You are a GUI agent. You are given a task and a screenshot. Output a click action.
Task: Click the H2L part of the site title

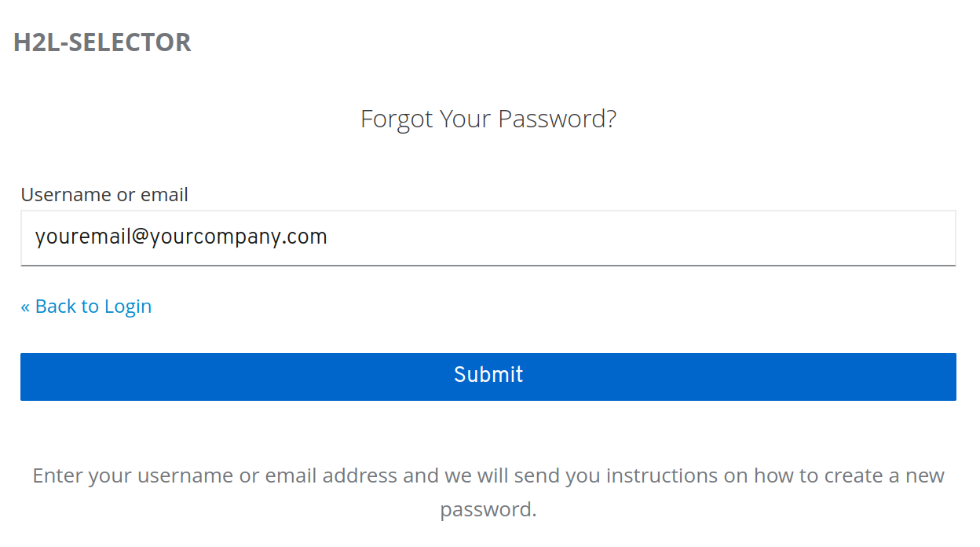coord(37,42)
